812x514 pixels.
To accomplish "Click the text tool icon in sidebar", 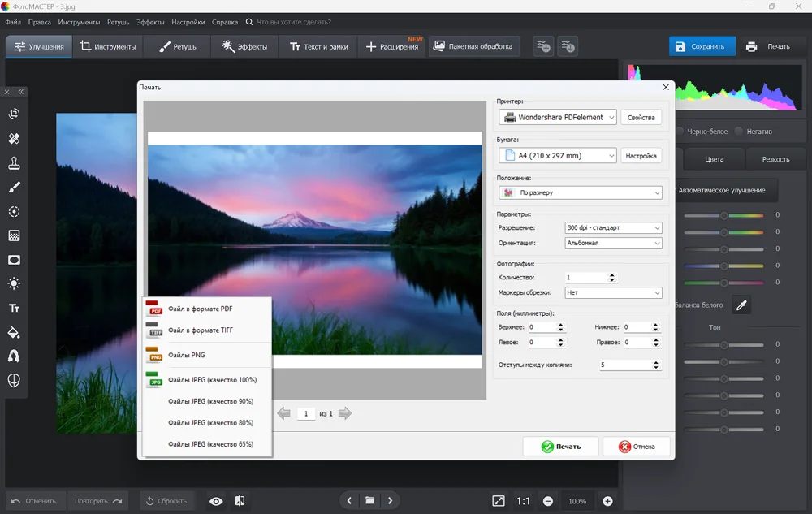I will coord(14,309).
